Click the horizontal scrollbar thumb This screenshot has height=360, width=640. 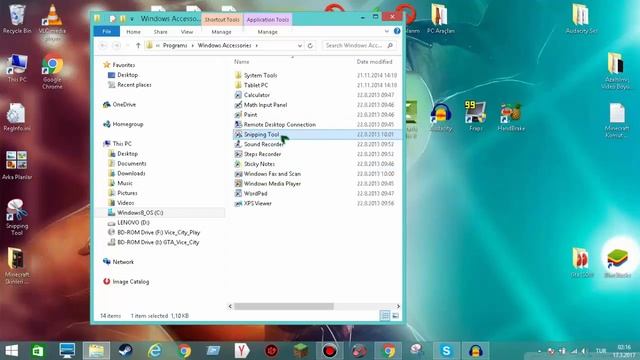pos(284,306)
